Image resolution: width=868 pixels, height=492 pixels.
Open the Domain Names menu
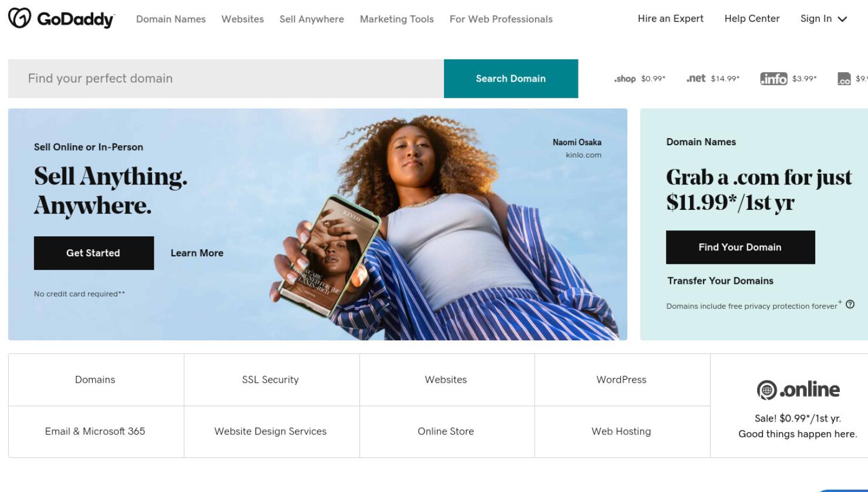click(x=171, y=19)
